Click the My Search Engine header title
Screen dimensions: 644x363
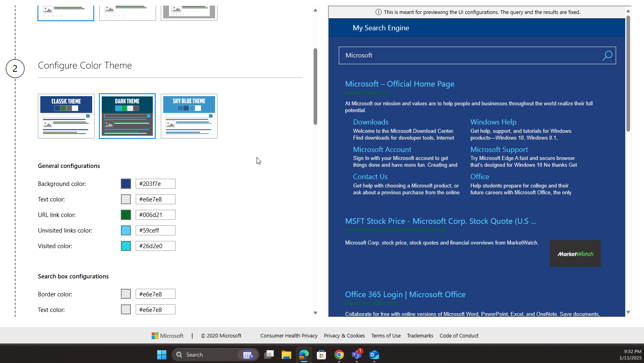click(381, 28)
